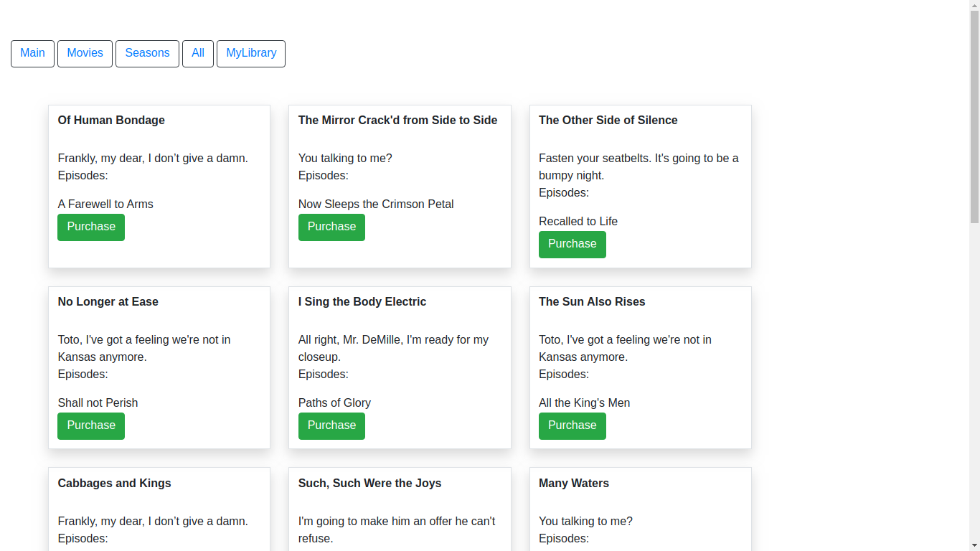
Task: Select the Cabbages and Kings card title
Action: (114, 484)
